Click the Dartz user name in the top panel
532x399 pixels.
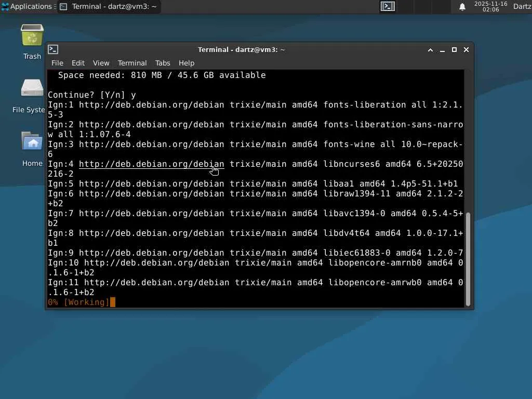point(522,6)
